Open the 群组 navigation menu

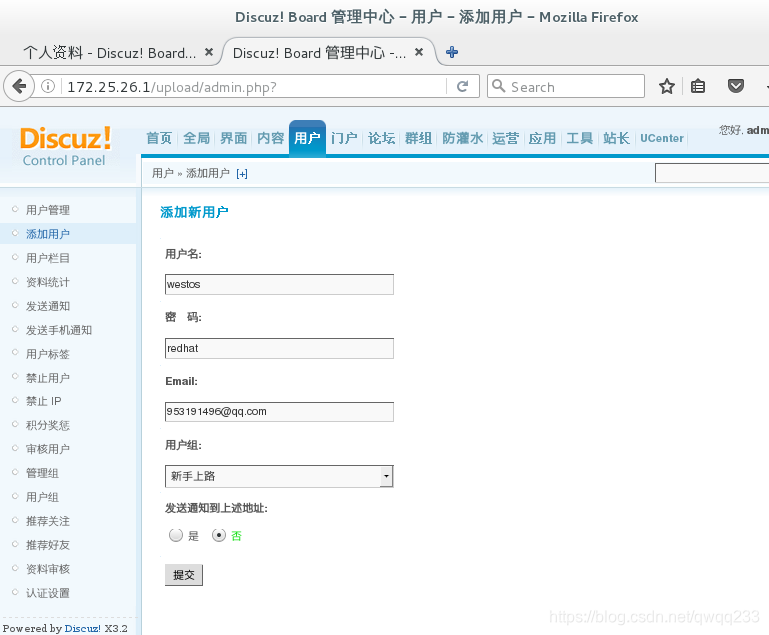tap(418, 138)
